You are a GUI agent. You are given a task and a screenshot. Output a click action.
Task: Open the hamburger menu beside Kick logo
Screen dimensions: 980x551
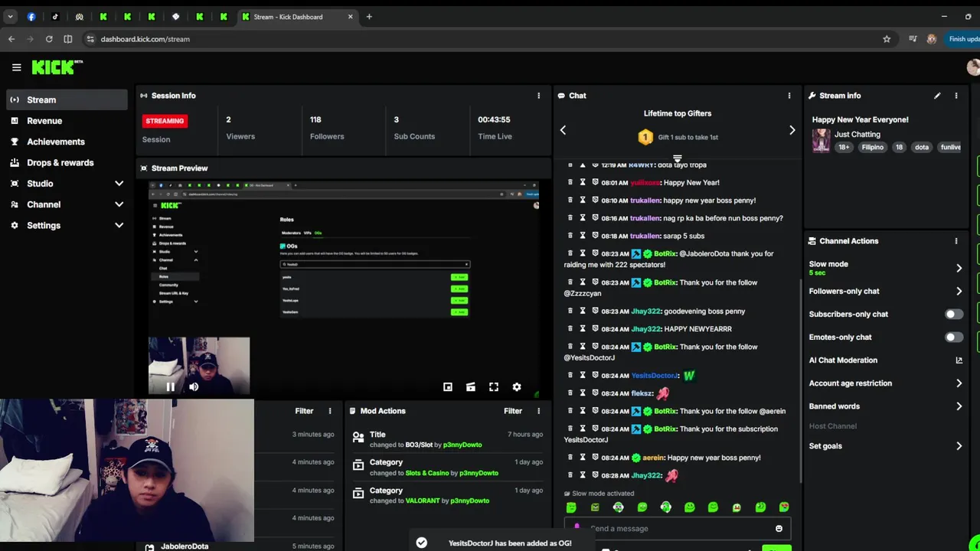point(16,67)
